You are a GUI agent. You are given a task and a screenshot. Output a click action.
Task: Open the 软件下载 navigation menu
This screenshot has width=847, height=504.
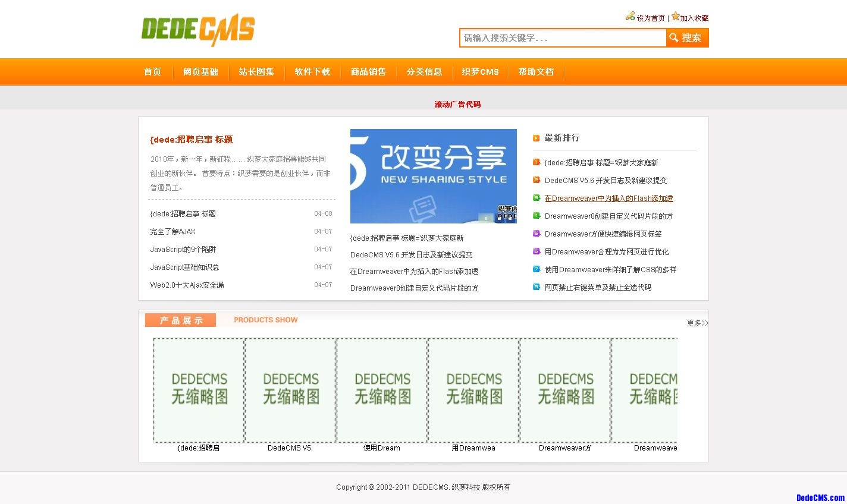(x=312, y=72)
